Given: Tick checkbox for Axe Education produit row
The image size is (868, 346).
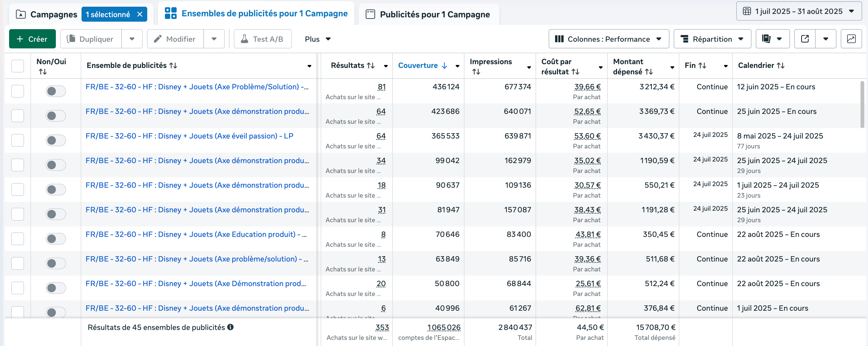Looking at the screenshot, I should click(18, 239).
